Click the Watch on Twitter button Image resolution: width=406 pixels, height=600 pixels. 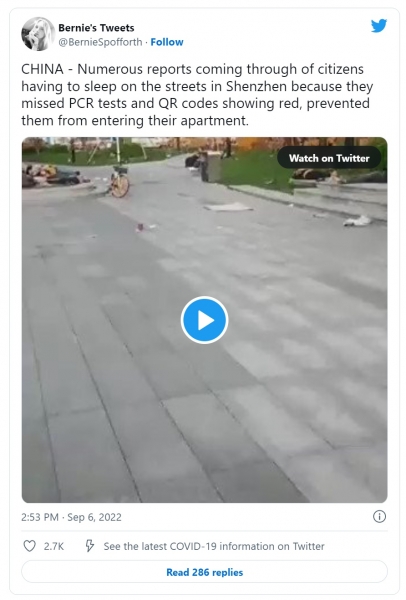tap(329, 158)
